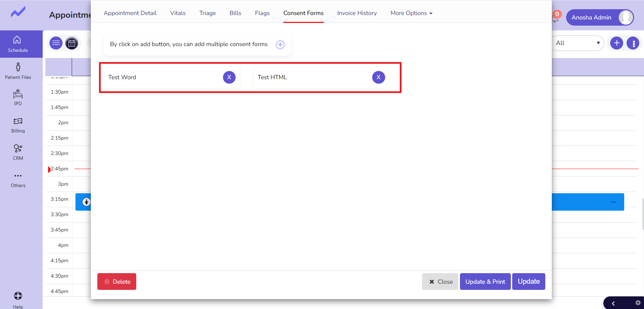Click the Update & Print button
Image resolution: width=644 pixels, height=309 pixels.
485,282
